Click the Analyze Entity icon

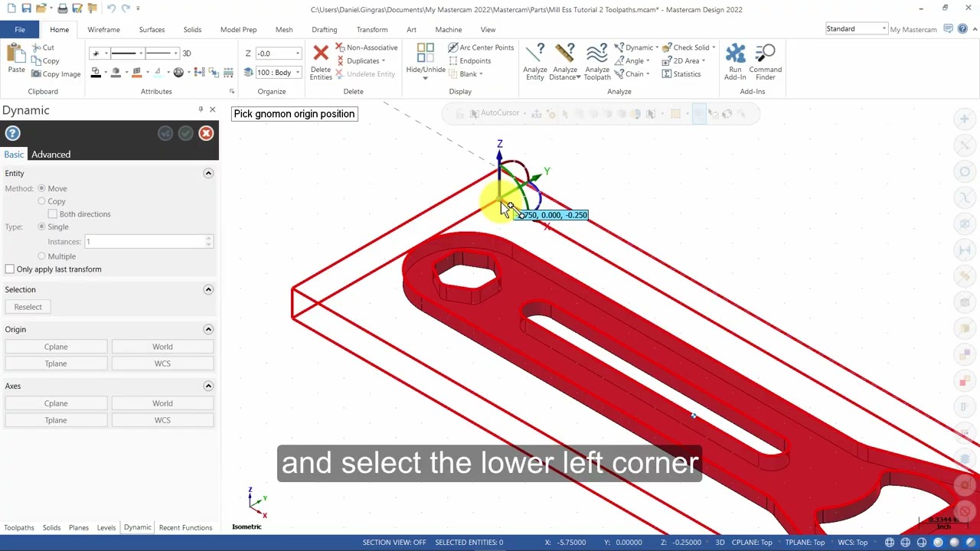point(535,54)
